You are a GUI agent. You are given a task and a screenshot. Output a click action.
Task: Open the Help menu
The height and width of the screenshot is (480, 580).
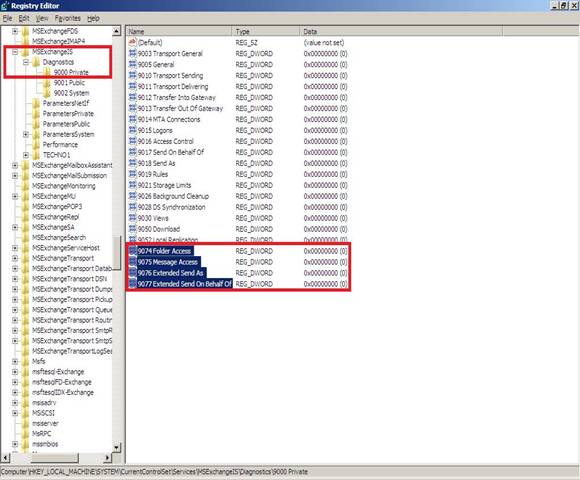[93, 18]
